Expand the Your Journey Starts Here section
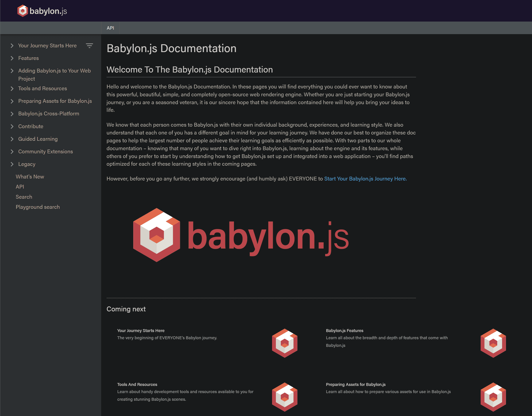 12,45
